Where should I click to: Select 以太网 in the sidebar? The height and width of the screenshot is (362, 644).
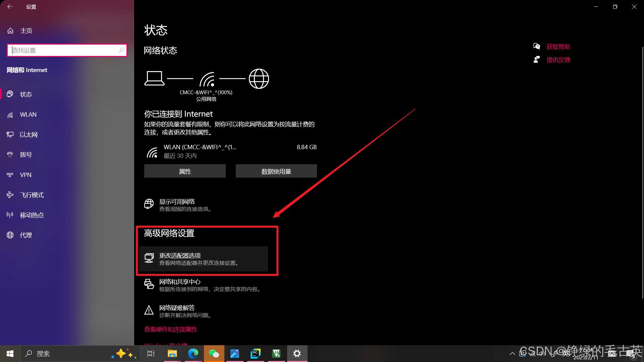tap(29, 135)
